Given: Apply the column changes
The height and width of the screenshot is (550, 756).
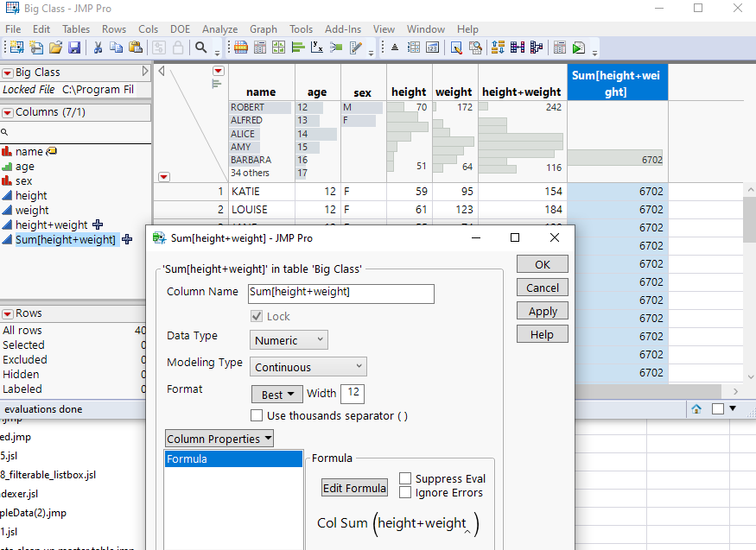Looking at the screenshot, I should click(542, 310).
